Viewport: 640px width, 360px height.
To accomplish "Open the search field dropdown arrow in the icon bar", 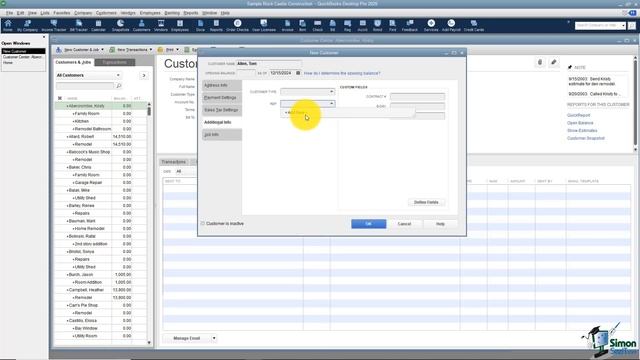I will pos(623,25).
